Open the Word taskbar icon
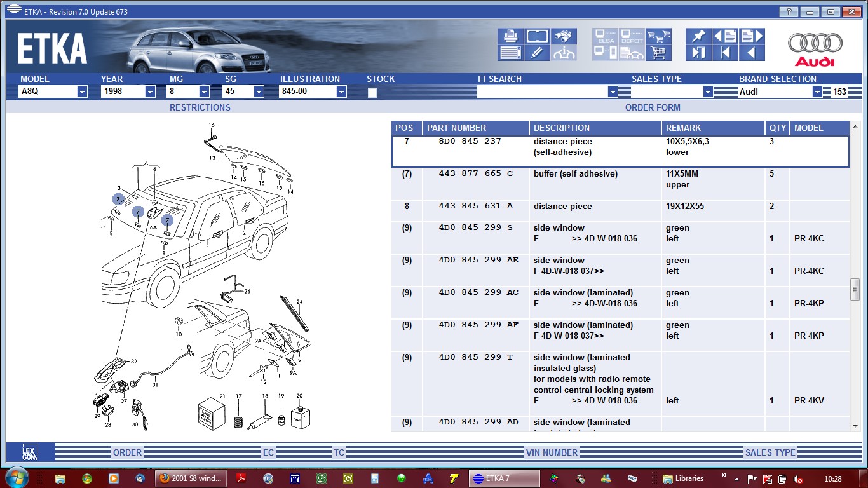The image size is (868, 488). click(x=295, y=478)
